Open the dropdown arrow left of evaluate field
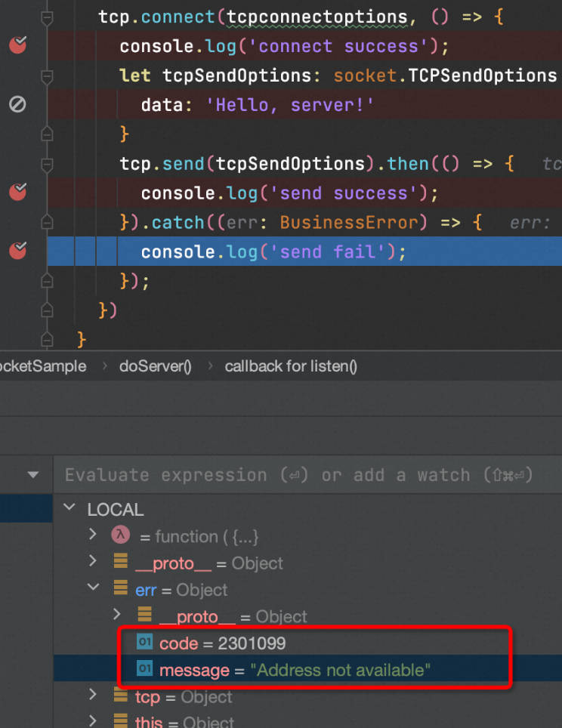This screenshot has width=562, height=728. (32, 475)
